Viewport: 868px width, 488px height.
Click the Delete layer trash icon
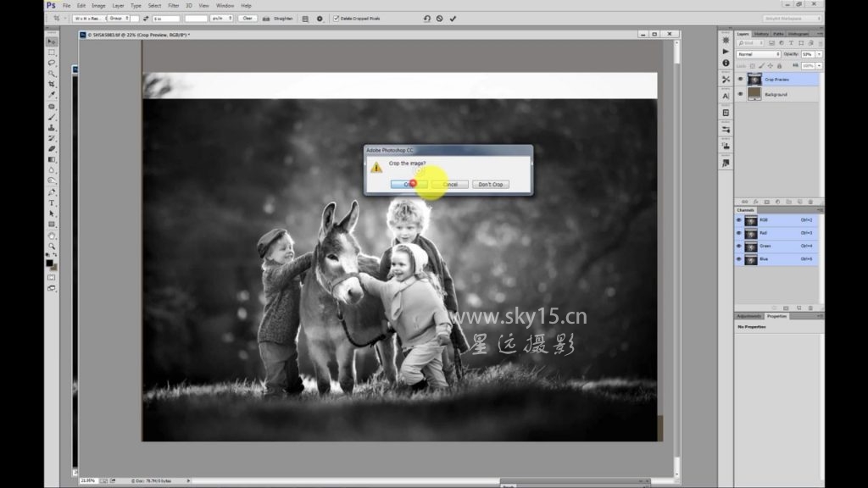(x=810, y=202)
